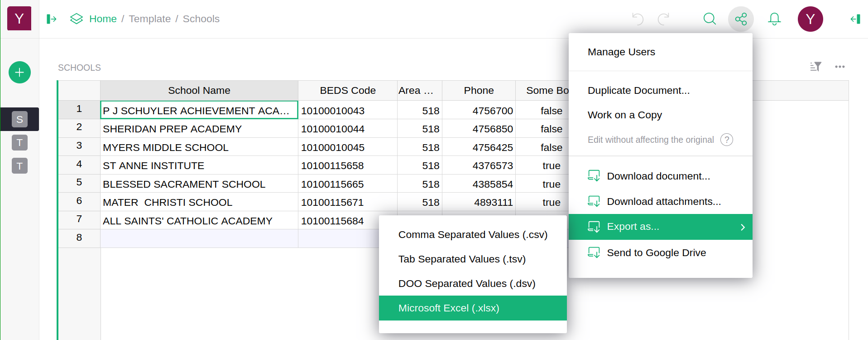
Task: Open the search magnifier icon
Action: coord(710,19)
